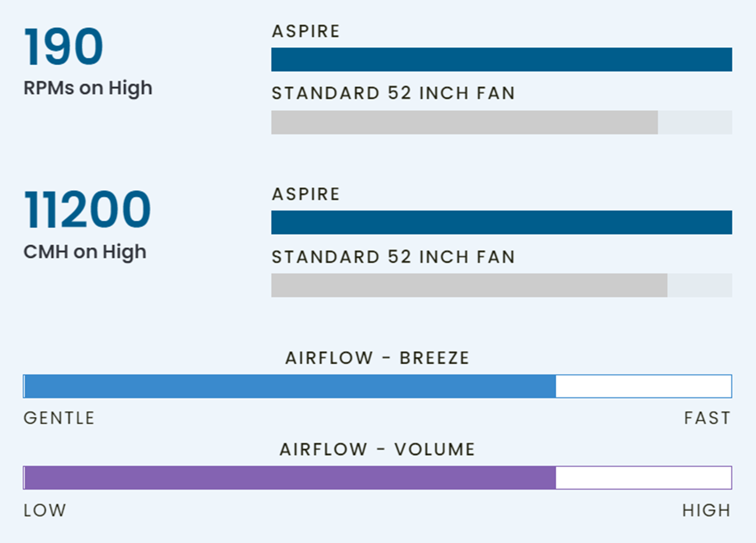Click the HIGH label below the volume bar

[706, 511]
